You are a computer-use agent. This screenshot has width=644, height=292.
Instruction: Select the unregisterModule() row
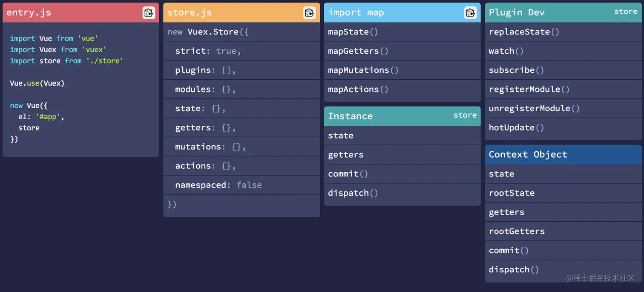563,109
